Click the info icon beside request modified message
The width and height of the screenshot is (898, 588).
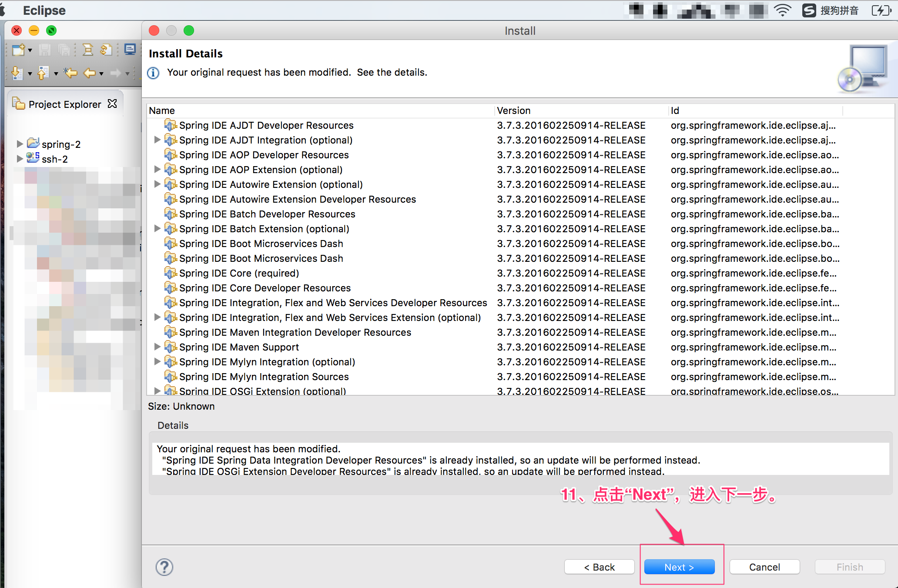click(x=153, y=73)
